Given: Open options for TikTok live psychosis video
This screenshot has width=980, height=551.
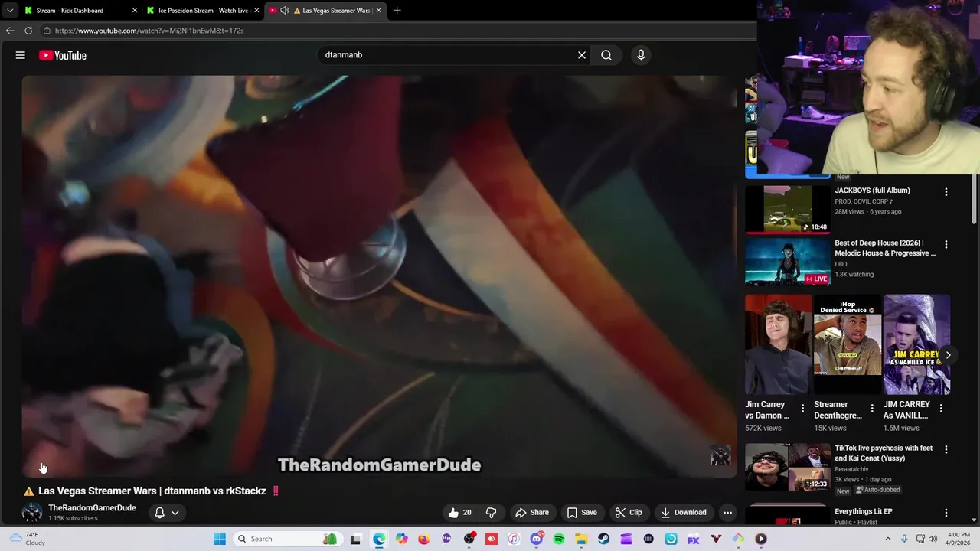Looking at the screenshot, I should pos(946,450).
